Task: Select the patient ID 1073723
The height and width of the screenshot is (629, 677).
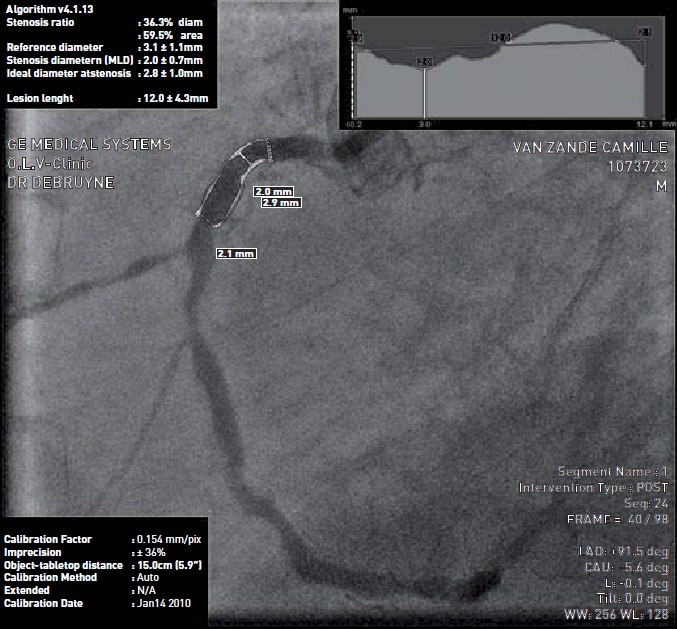Action: point(636,166)
